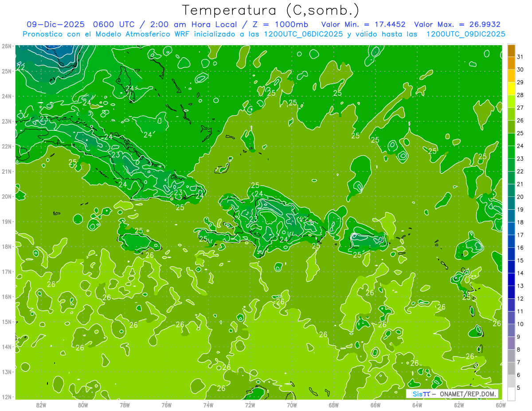
Task: Click the "78W" longitude axis label
Action: coord(125,404)
